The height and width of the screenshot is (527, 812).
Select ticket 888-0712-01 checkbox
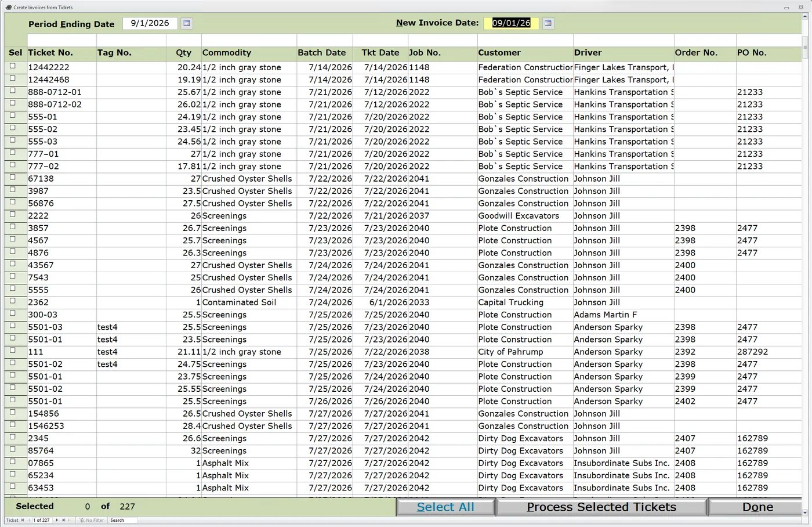[x=13, y=91]
